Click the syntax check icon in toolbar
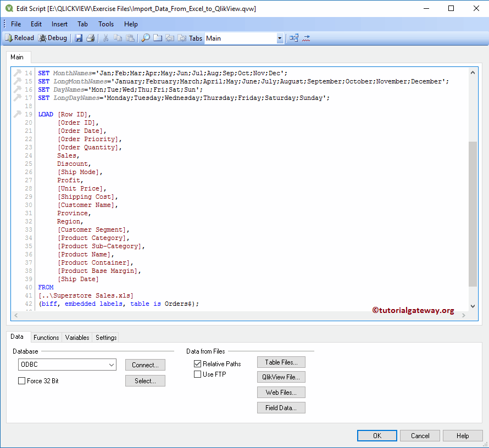489x448 pixels. [x=306, y=38]
